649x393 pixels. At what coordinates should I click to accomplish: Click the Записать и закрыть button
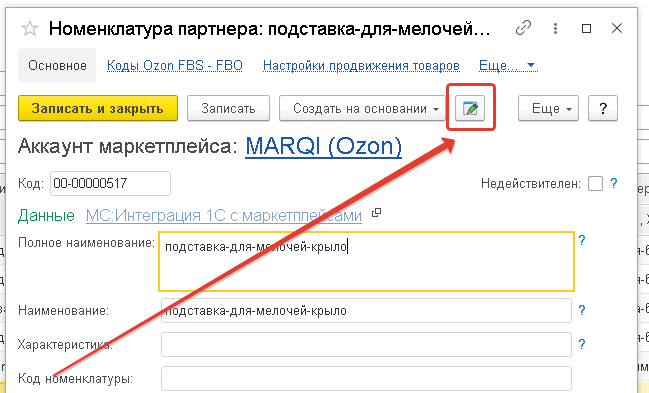[98, 108]
